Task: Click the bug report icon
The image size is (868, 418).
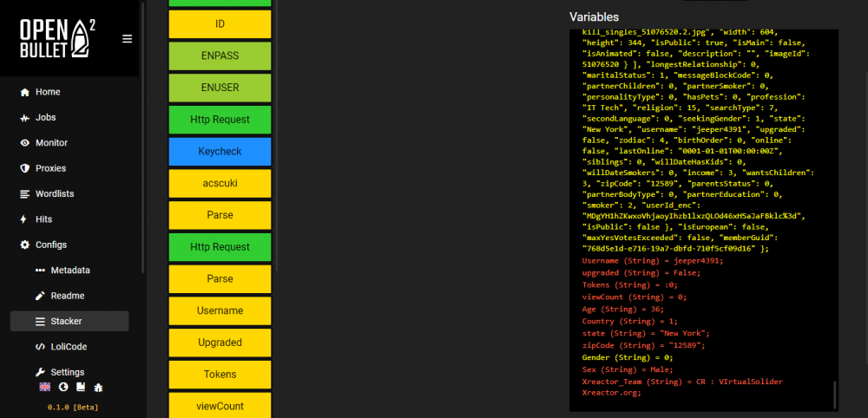Action: pyautogui.click(x=99, y=387)
